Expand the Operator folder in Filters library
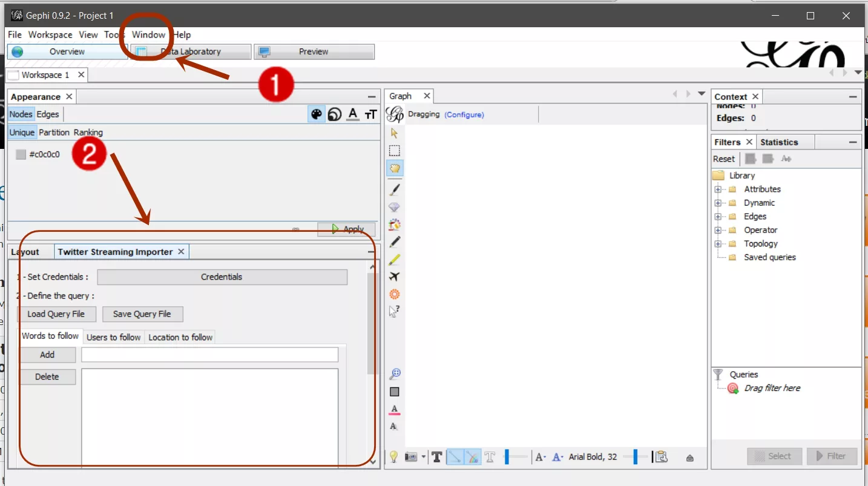The width and height of the screenshot is (868, 486). (718, 230)
